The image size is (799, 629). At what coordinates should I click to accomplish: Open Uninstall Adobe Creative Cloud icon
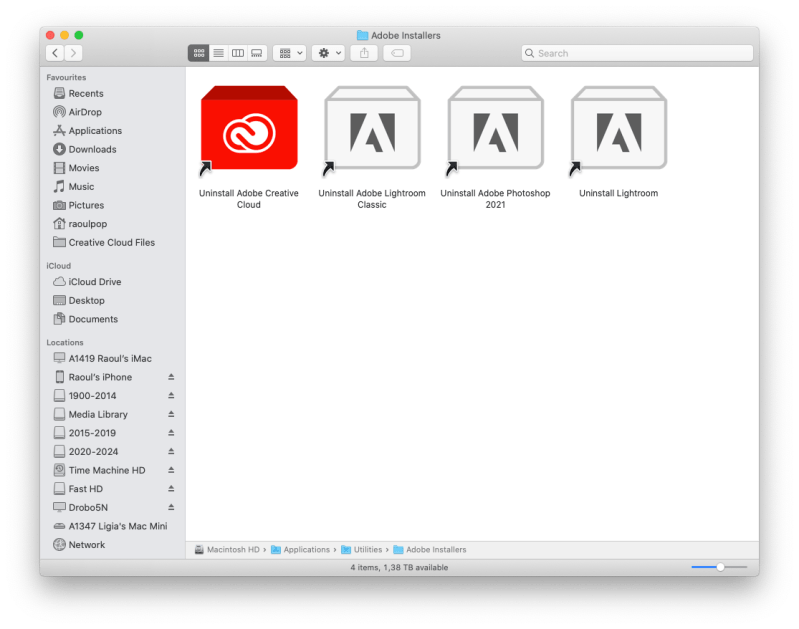tap(249, 127)
